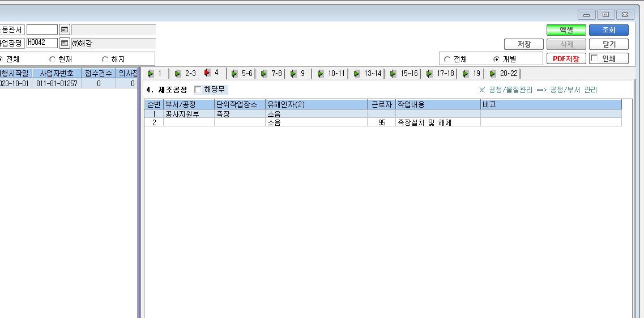This screenshot has height=318, width=644.
Task: Open lookup icon beside H0042 code field
Action: (65, 43)
